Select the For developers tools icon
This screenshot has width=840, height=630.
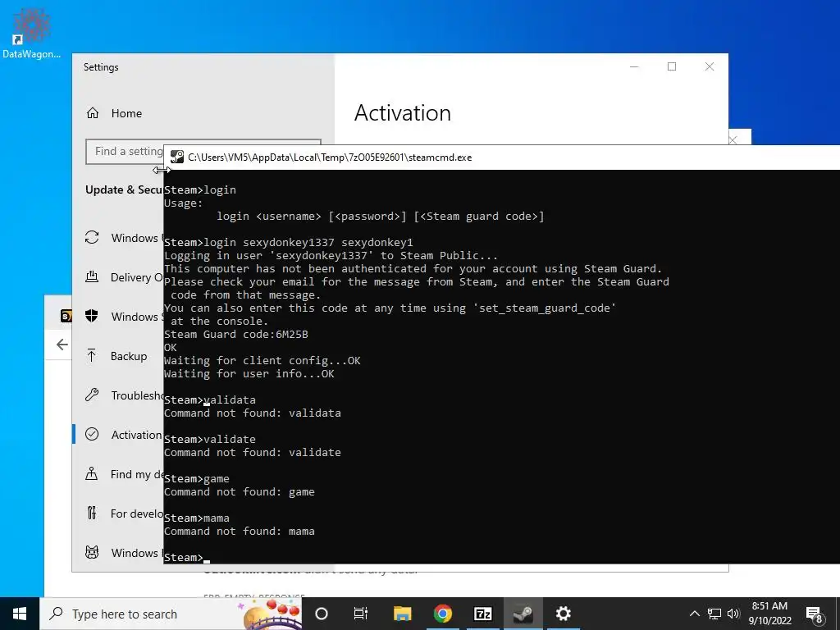point(92,514)
